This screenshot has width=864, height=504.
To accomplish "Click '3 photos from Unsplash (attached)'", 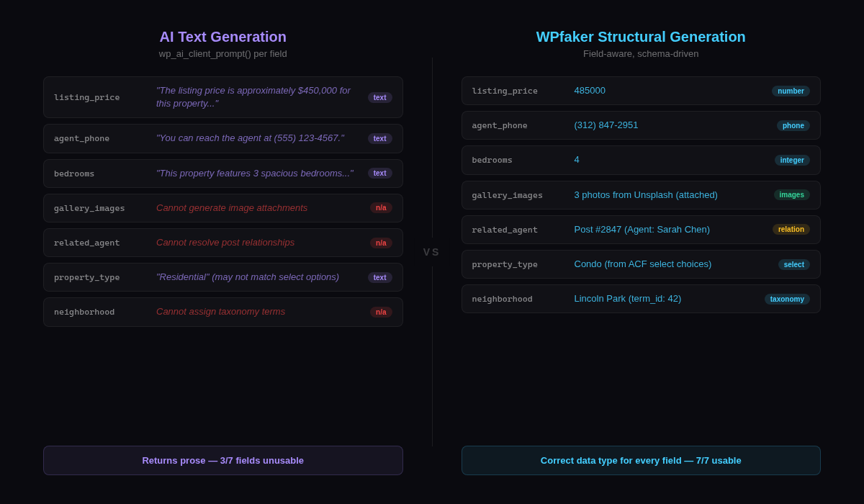I will click(x=646, y=195).
